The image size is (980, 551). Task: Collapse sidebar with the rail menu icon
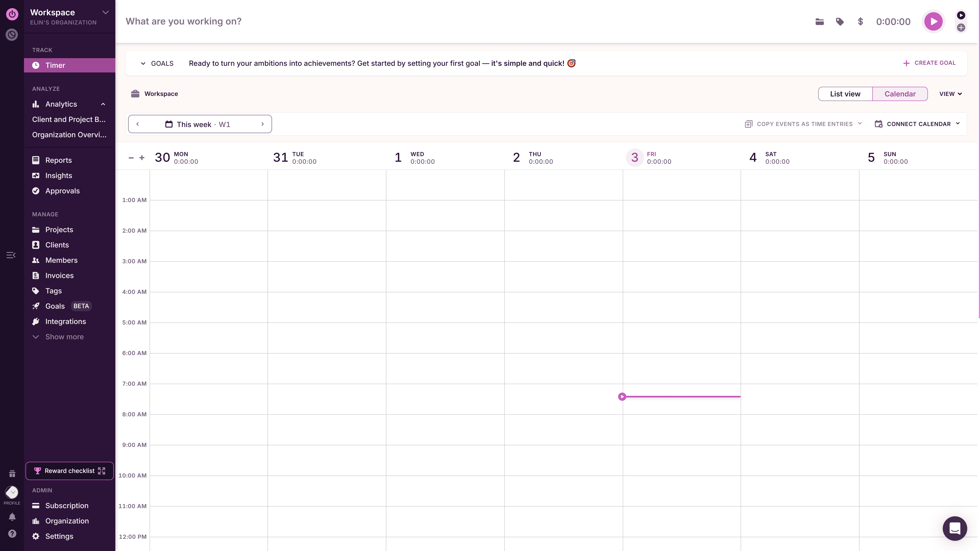(11, 255)
